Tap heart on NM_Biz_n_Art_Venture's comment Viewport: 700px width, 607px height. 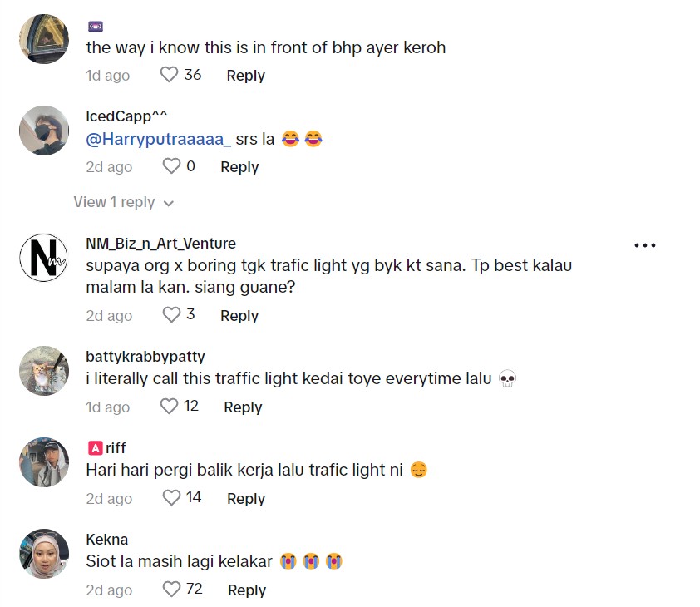(171, 315)
